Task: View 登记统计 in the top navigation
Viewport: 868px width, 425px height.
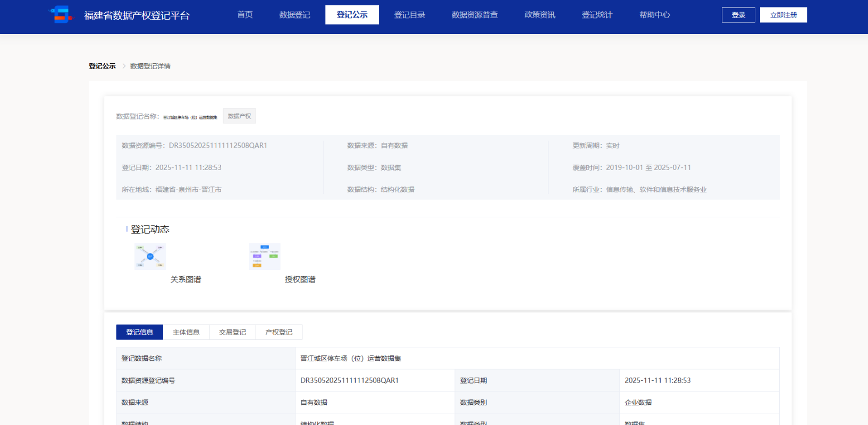Action: pyautogui.click(x=597, y=15)
